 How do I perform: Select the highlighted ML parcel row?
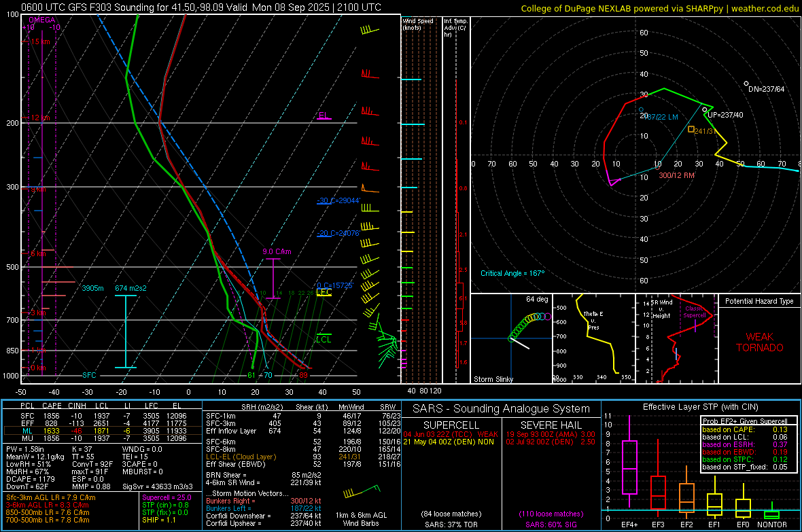click(103, 431)
